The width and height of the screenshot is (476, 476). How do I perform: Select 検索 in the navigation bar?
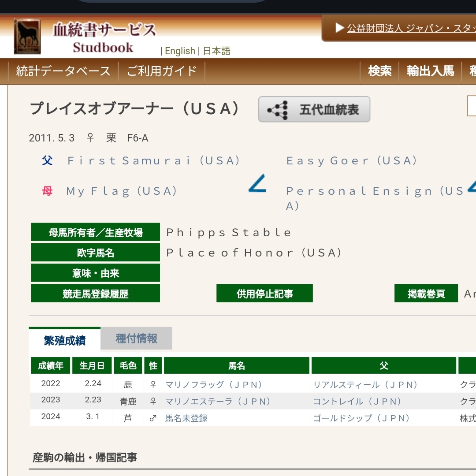point(379,71)
